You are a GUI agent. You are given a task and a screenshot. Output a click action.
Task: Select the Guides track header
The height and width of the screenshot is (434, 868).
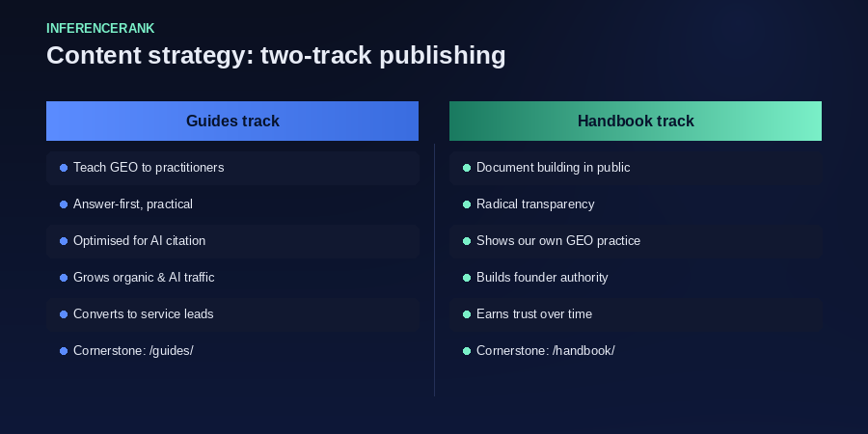click(232, 121)
